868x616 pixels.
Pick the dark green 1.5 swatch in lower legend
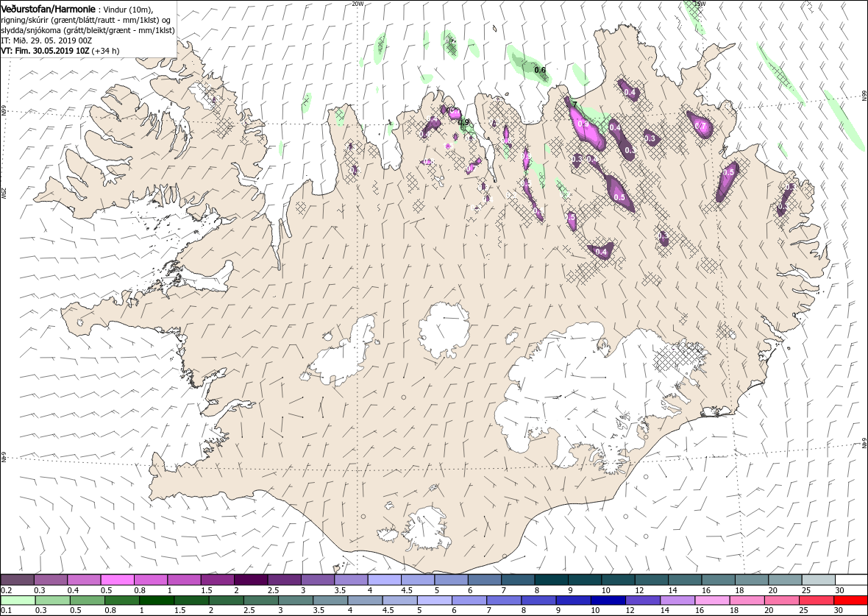(191, 601)
